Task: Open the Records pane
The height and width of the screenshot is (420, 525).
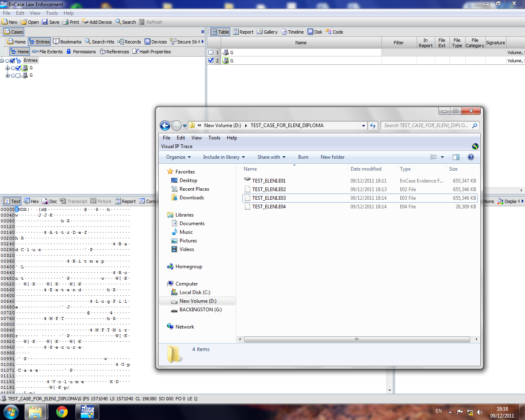Action: pyautogui.click(x=129, y=42)
